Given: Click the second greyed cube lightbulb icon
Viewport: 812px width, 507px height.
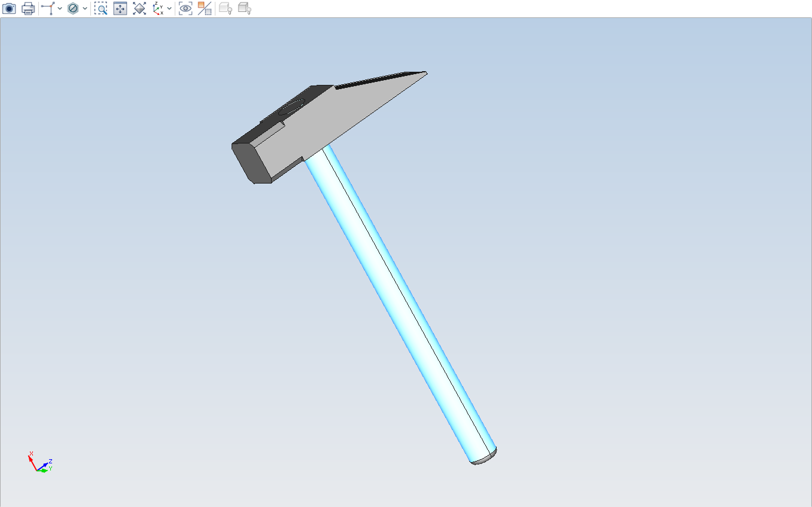Looking at the screenshot, I should point(245,8).
